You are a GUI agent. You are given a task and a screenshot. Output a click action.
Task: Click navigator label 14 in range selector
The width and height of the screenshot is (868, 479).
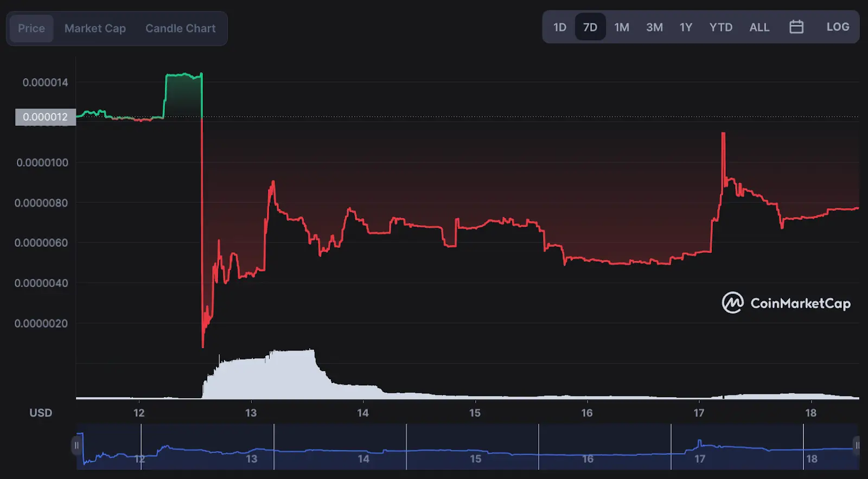pyautogui.click(x=363, y=459)
